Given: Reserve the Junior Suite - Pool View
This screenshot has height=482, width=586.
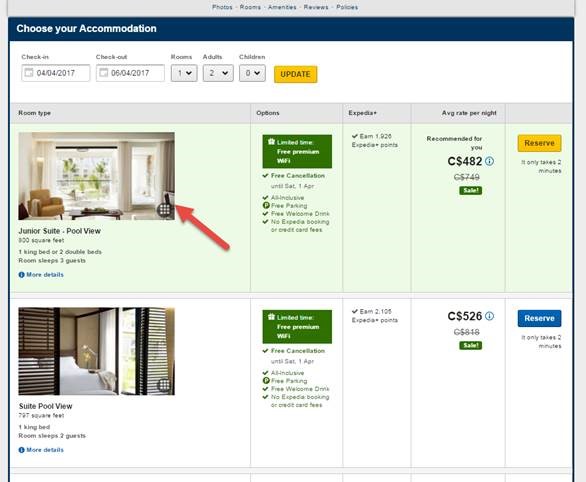Looking at the screenshot, I should 539,143.
